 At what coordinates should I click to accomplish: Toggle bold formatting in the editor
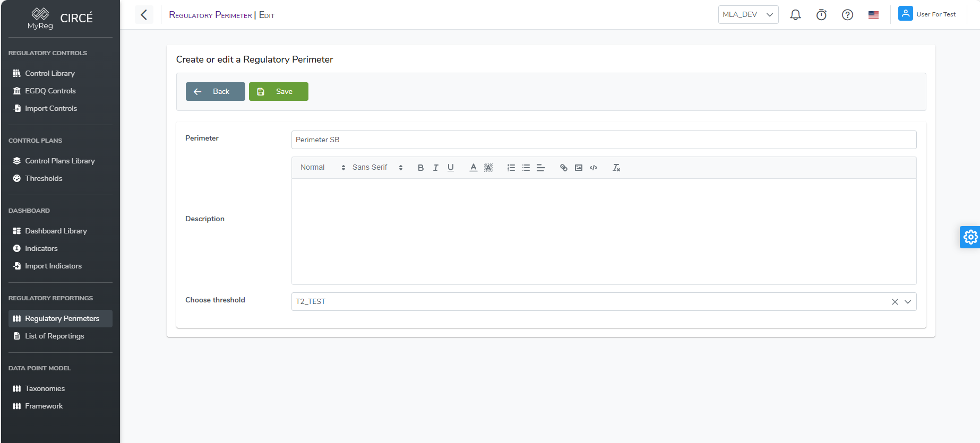[420, 168]
